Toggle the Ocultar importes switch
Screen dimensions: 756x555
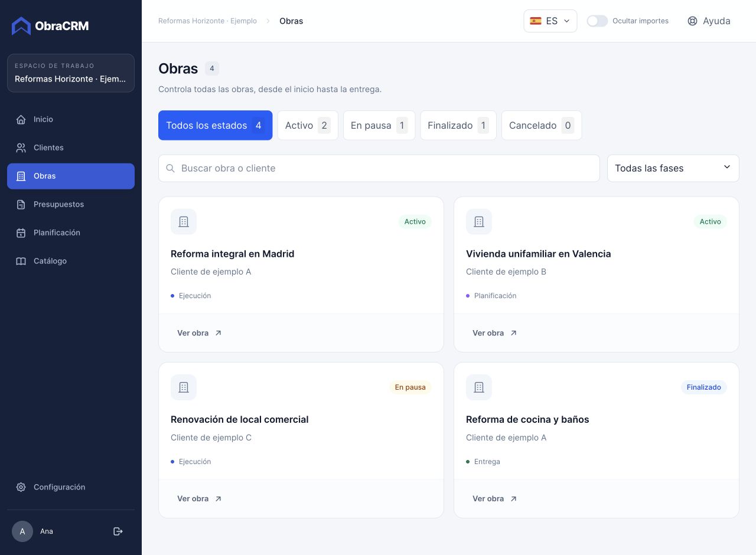(x=597, y=21)
